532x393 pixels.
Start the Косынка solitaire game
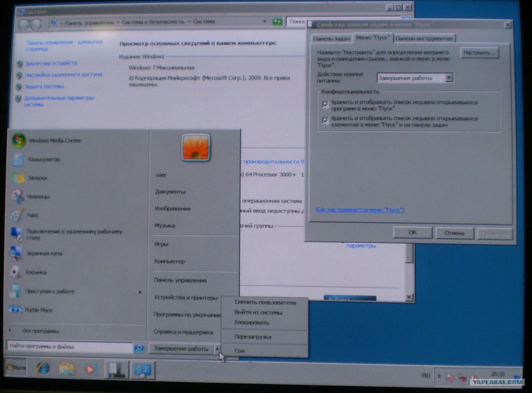click(x=36, y=272)
